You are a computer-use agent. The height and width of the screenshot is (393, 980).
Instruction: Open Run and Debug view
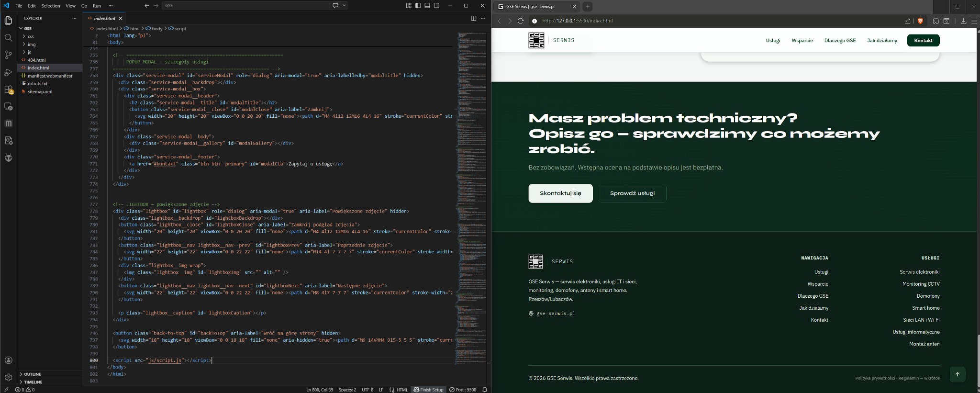click(8, 72)
